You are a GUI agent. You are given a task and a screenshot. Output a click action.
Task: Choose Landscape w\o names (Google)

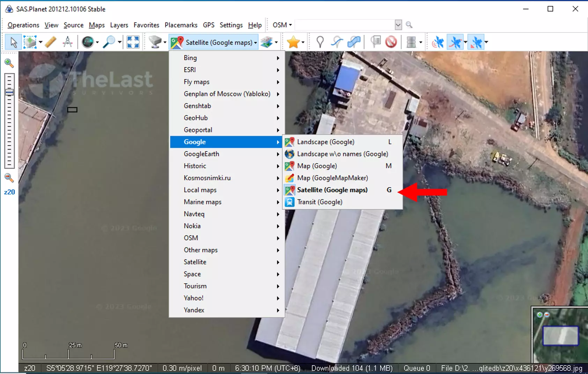[342, 154]
